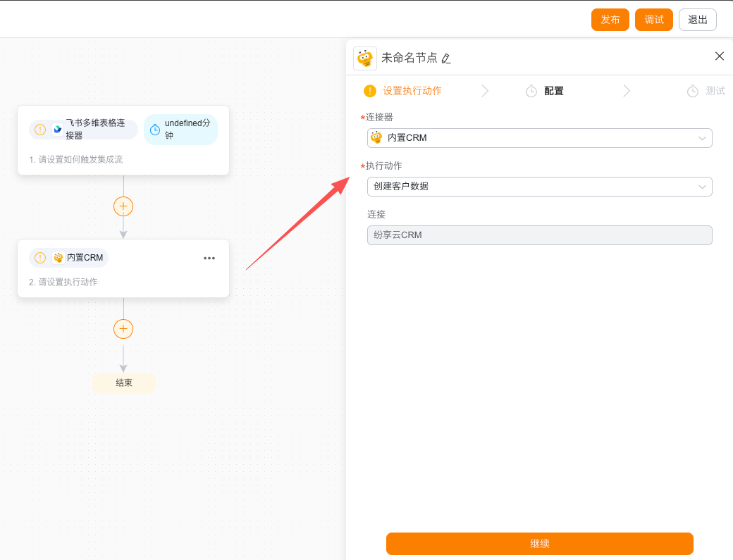Go to the 测试 step
This screenshot has width=733, height=560.
click(x=715, y=91)
